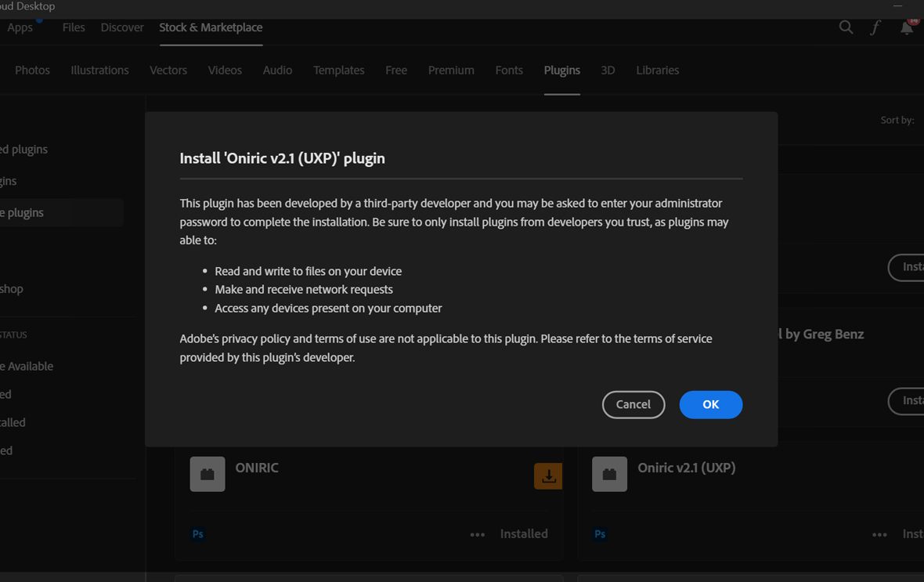Screen dimensions: 924x582
Task: Click the ONIRIC plugin thumbnail icon
Action: pyautogui.click(x=208, y=474)
